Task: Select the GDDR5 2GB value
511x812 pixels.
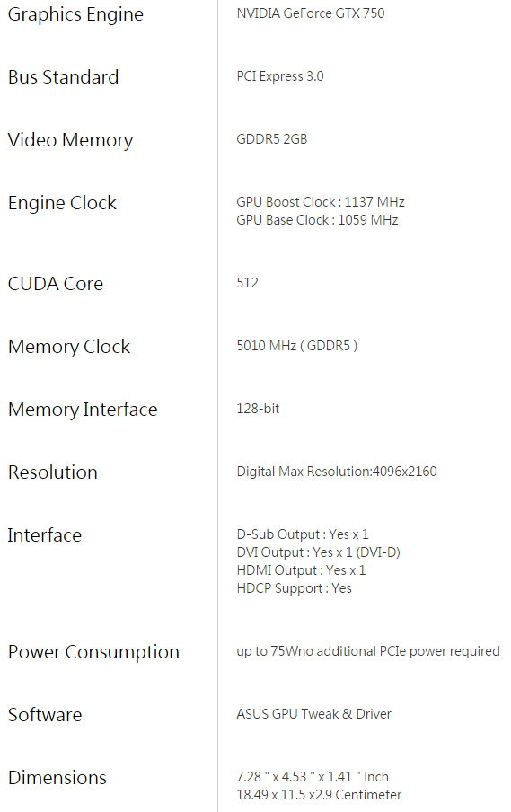Action: (x=272, y=139)
